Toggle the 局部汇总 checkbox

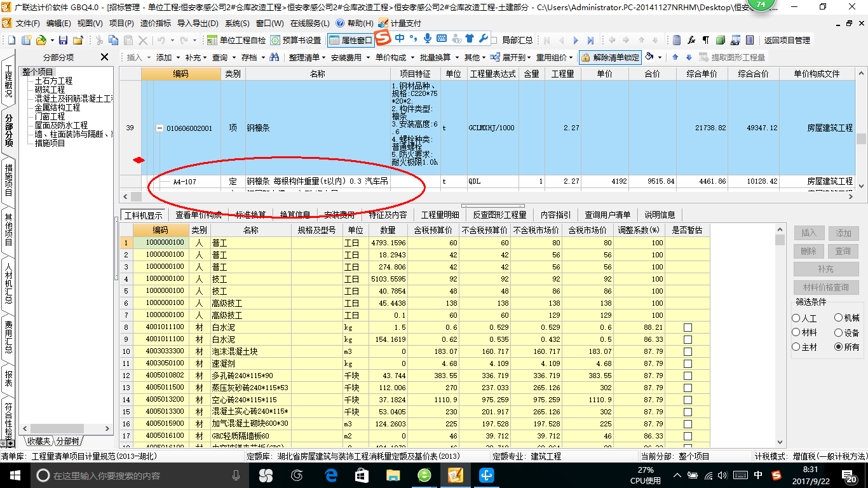point(494,40)
